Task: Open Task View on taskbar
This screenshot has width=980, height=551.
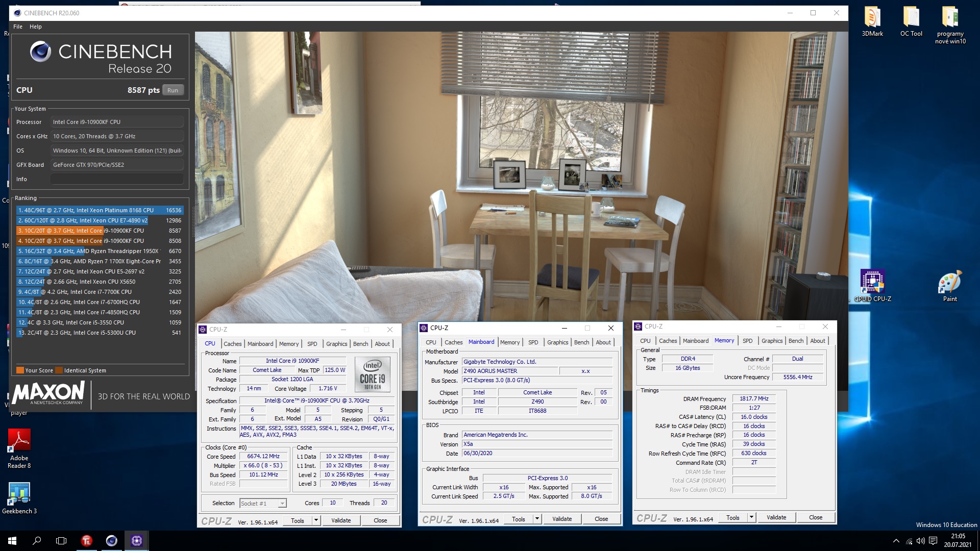Action: click(x=61, y=541)
